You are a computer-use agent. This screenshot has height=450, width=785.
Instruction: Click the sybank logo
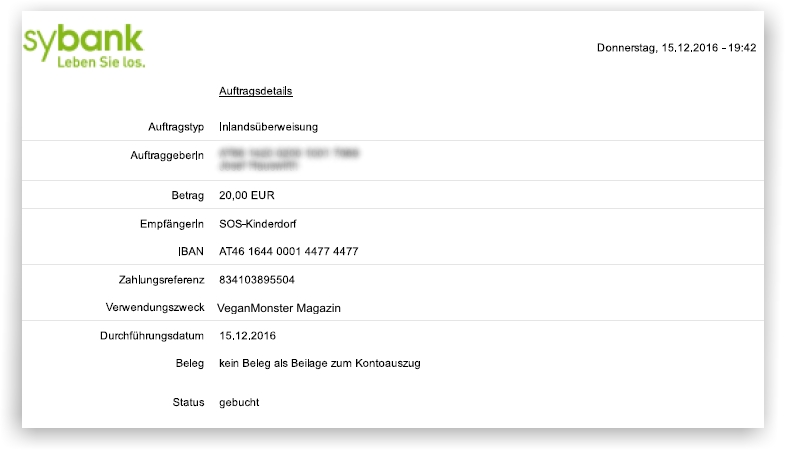(83, 40)
